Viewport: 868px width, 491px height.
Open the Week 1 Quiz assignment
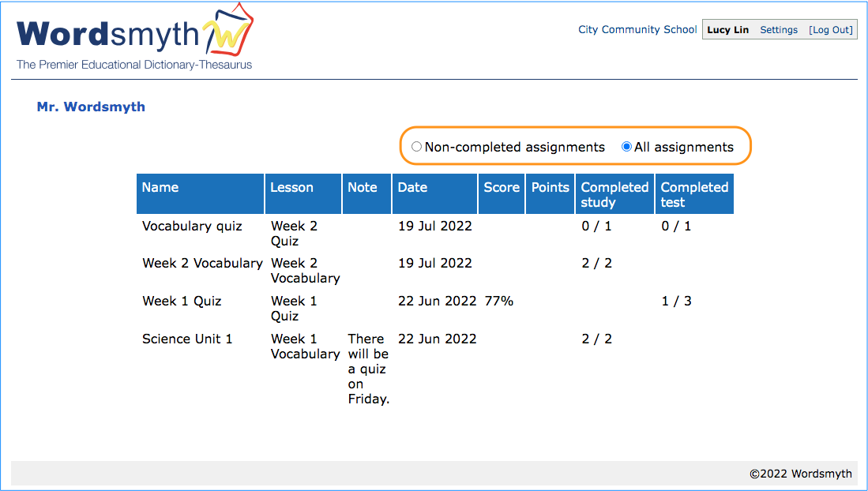point(182,302)
